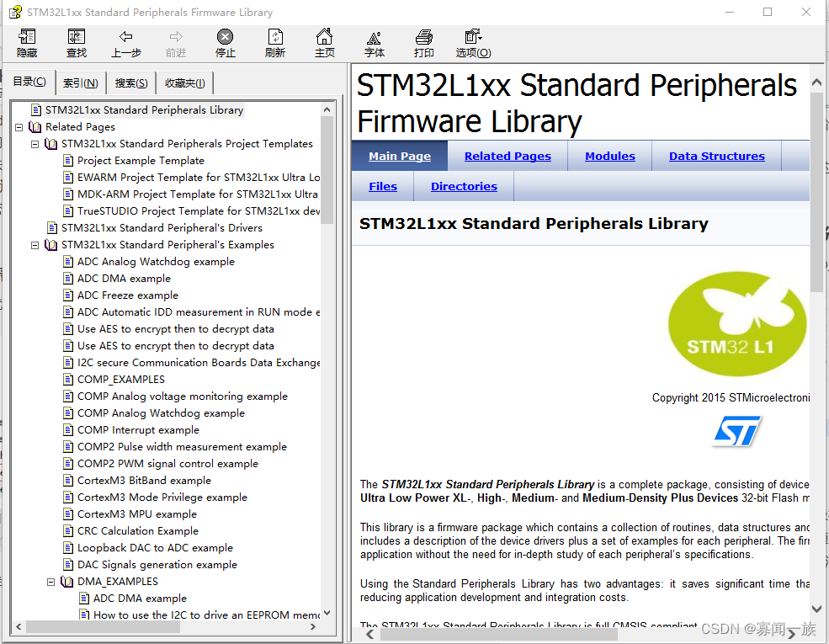Image resolution: width=829 pixels, height=644 pixels.
Task: Collapse the DMA_EXAMPLES tree node
Action: click(x=50, y=583)
